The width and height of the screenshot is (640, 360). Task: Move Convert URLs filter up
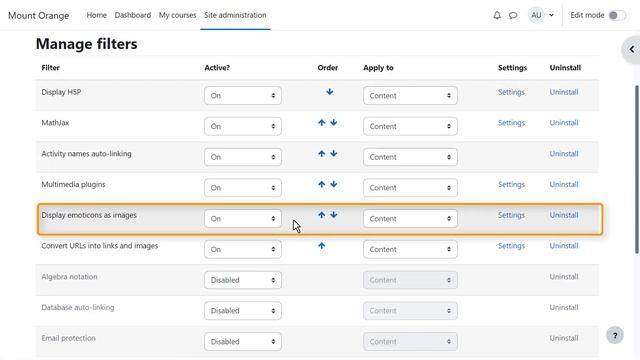322,246
